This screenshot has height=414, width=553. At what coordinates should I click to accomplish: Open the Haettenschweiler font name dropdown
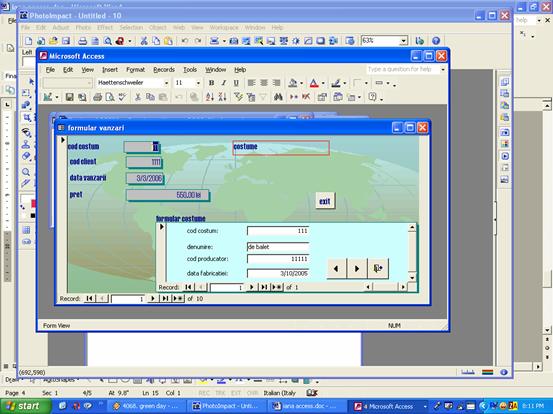point(166,83)
